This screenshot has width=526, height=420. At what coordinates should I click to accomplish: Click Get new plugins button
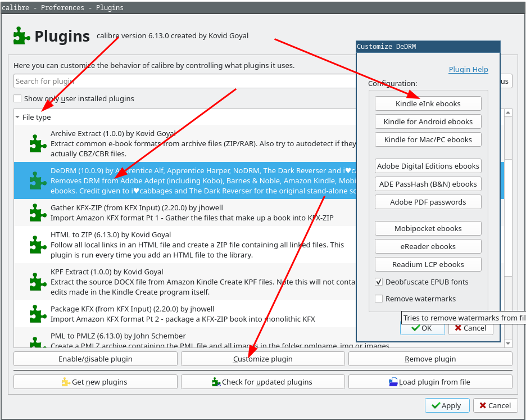[96, 382]
